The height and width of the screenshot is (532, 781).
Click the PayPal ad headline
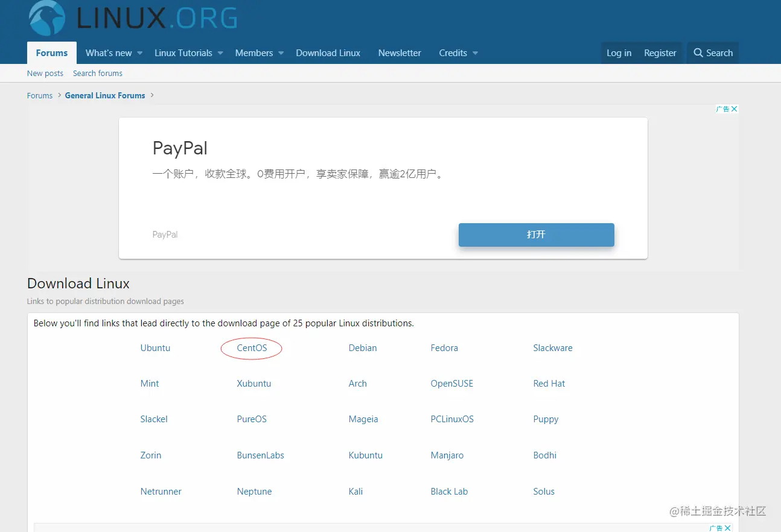[x=180, y=148]
